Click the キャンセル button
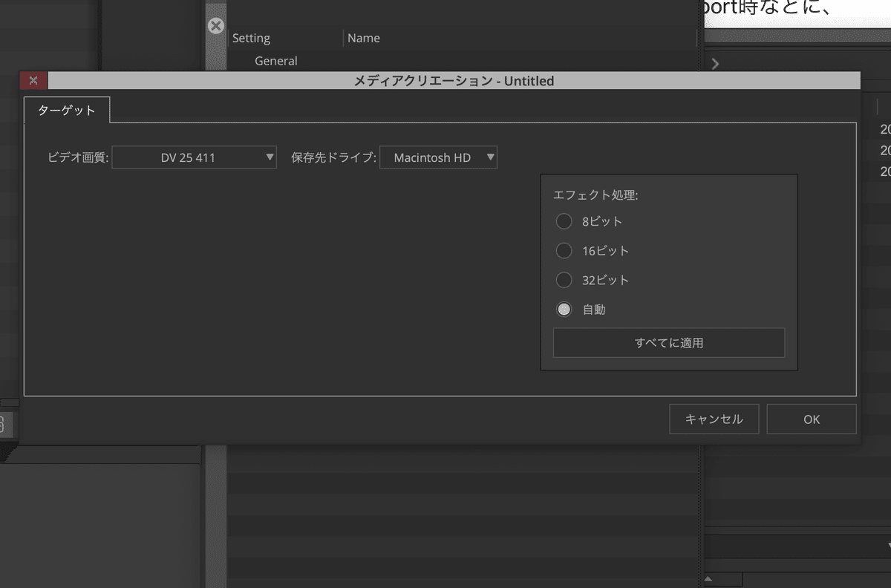 [714, 419]
